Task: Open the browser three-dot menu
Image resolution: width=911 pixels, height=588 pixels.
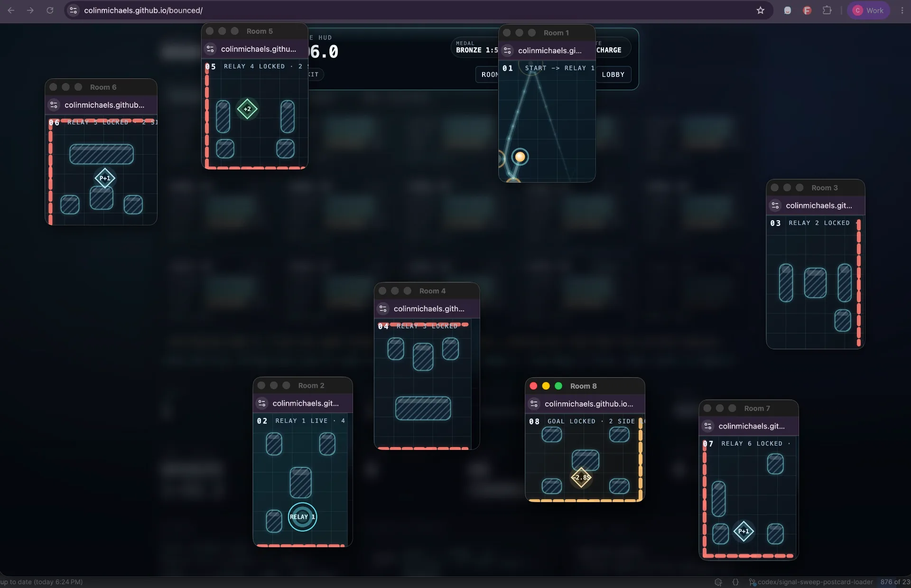Action: [902, 10]
